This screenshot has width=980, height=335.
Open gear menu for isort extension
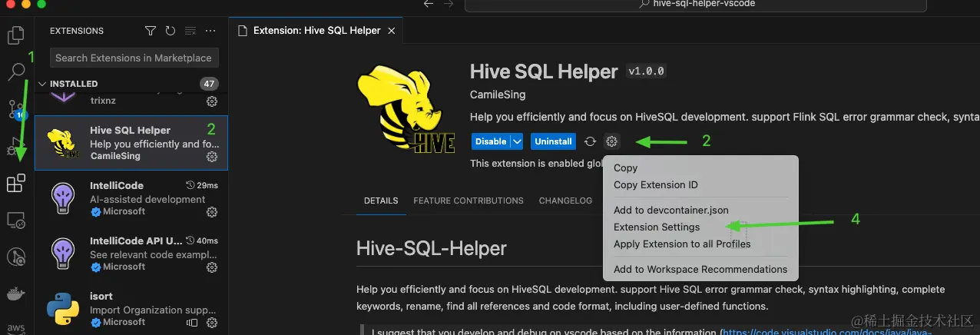(x=212, y=323)
